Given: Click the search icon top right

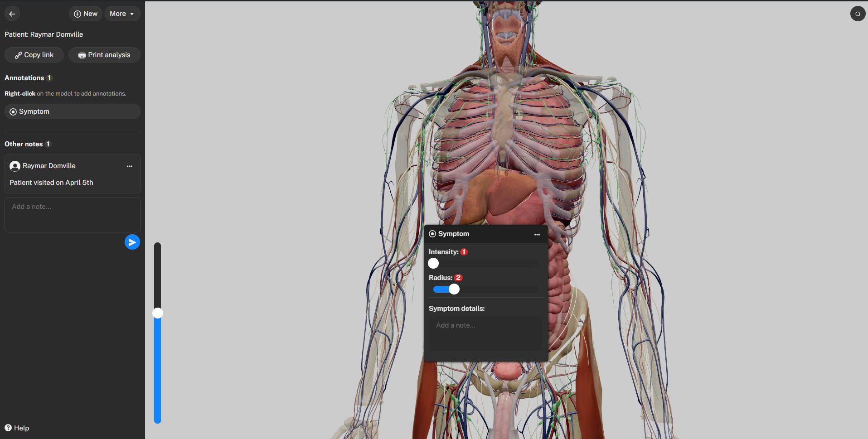Looking at the screenshot, I should (858, 14).
